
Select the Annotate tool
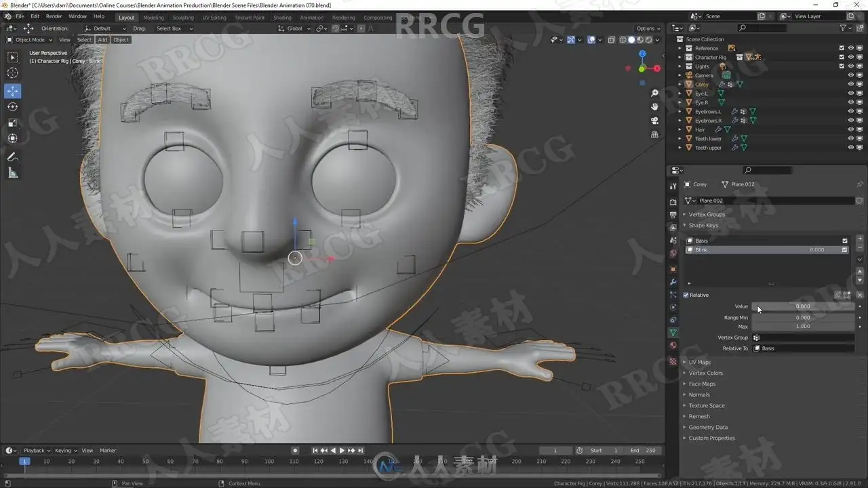click(13, 157)
